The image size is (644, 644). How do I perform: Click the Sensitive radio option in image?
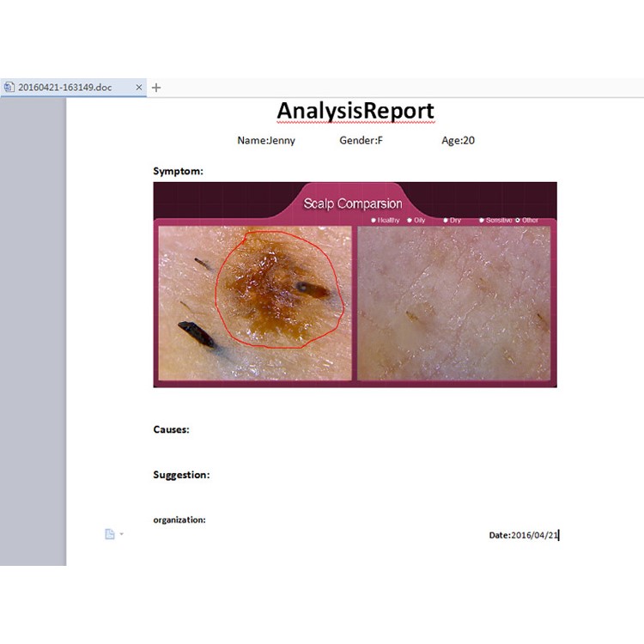click(495, 221)
